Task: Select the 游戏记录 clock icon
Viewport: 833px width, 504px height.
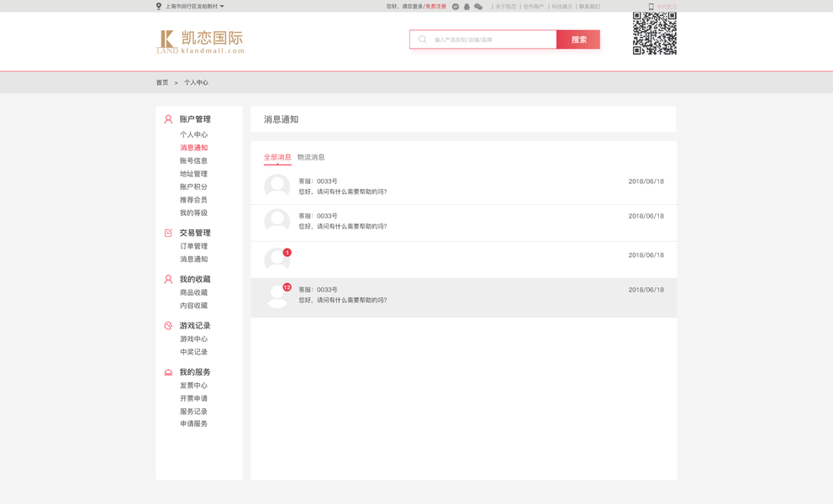Action: point(166,325)
